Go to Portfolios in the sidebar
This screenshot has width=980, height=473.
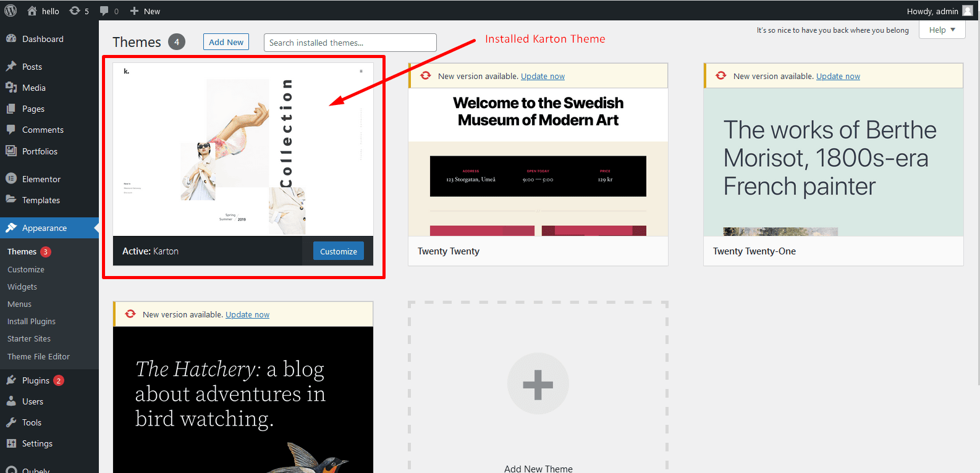click(x=40, y=151)
